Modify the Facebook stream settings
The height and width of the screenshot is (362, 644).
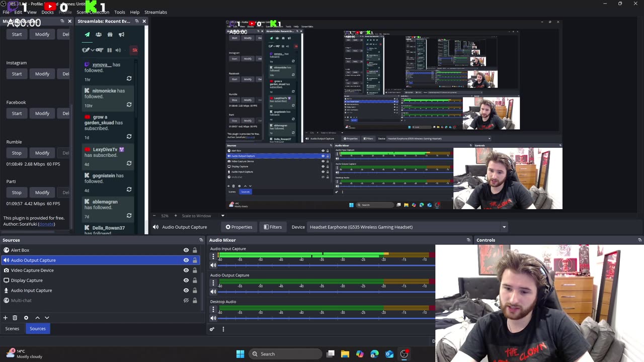[x=42, y=113]
